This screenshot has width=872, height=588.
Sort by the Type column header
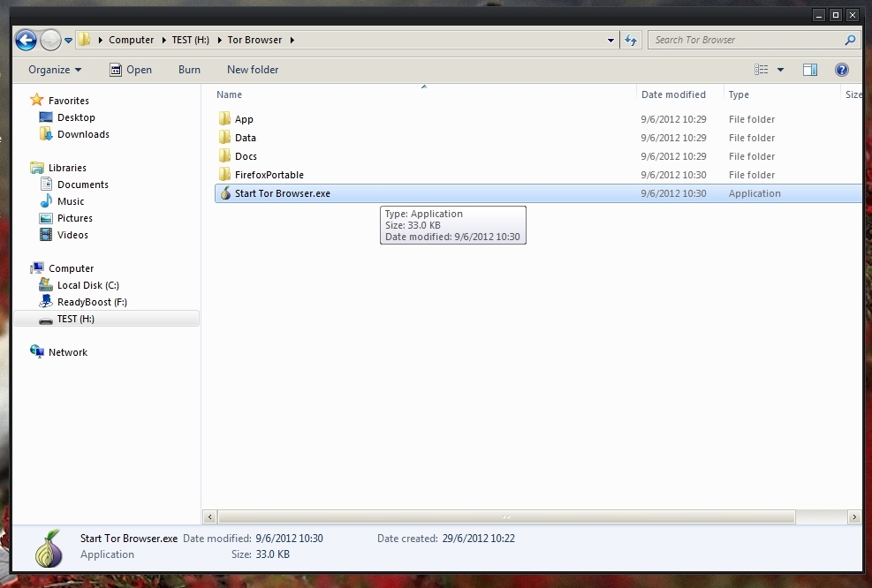739,94
